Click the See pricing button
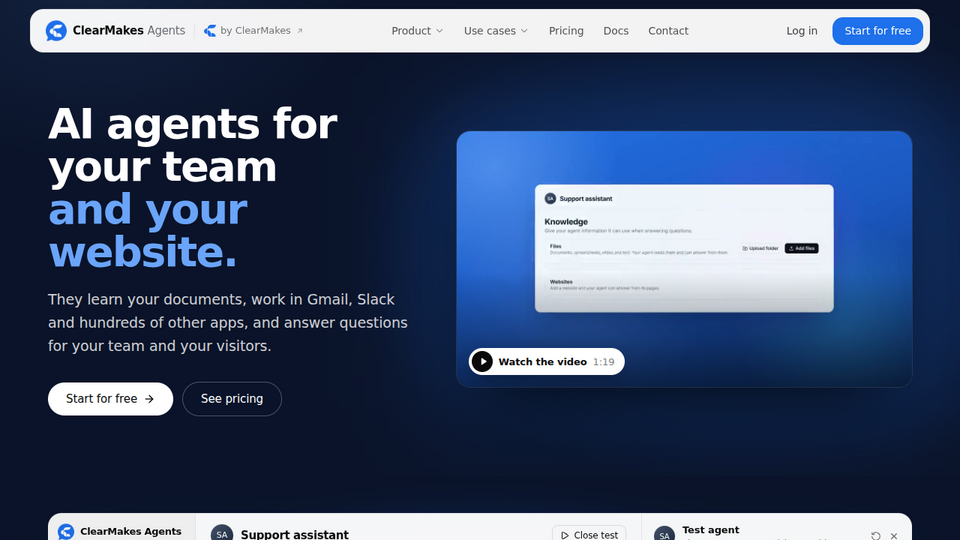This screenshot has height=540, width=960. pos(232,399)
